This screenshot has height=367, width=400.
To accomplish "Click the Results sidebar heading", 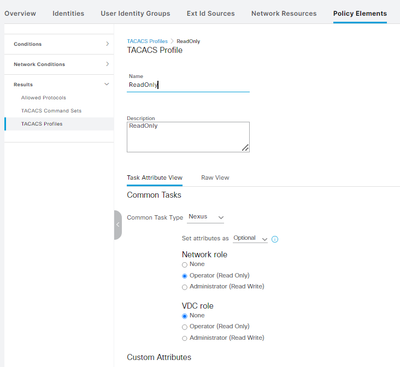I will click(23, 85).
